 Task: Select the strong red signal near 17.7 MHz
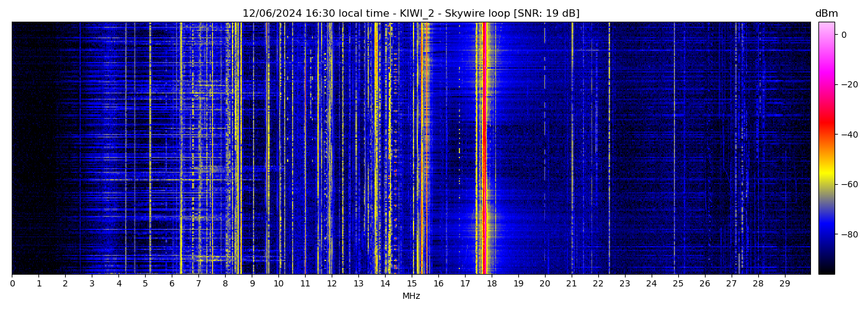[x=484, y=149]
